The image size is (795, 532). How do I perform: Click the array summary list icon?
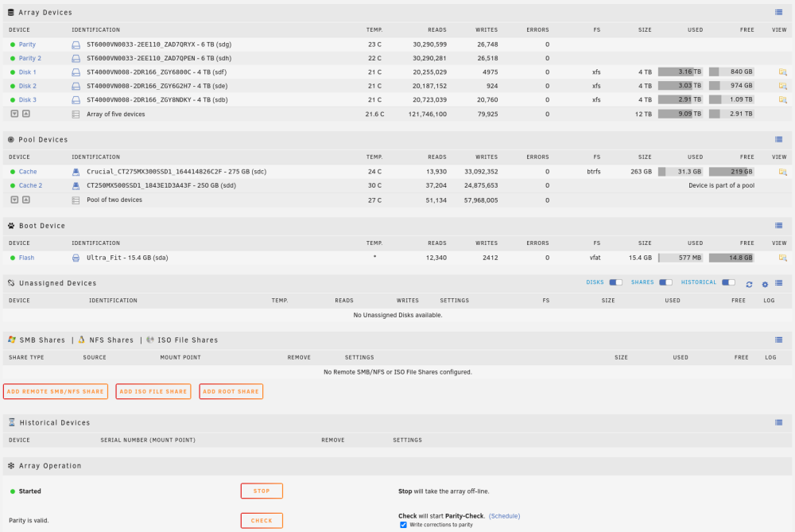pyautogui.click(x=76, y=115)
